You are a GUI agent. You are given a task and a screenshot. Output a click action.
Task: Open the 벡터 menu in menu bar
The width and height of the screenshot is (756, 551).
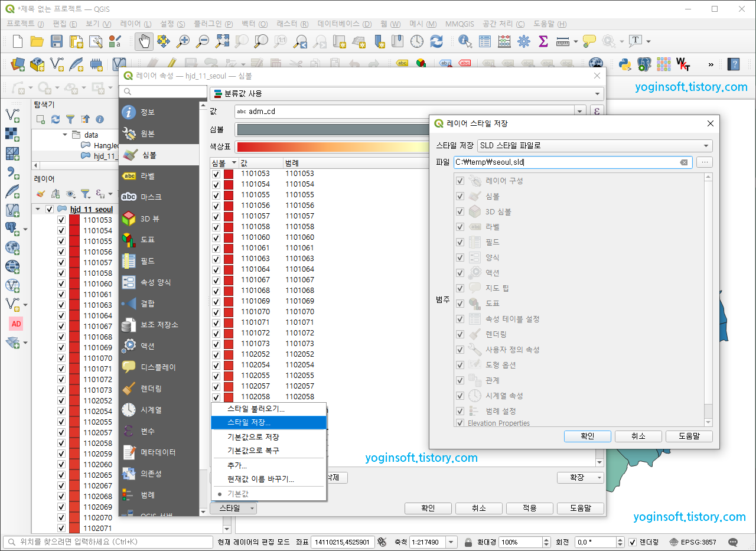pos(255,24)
